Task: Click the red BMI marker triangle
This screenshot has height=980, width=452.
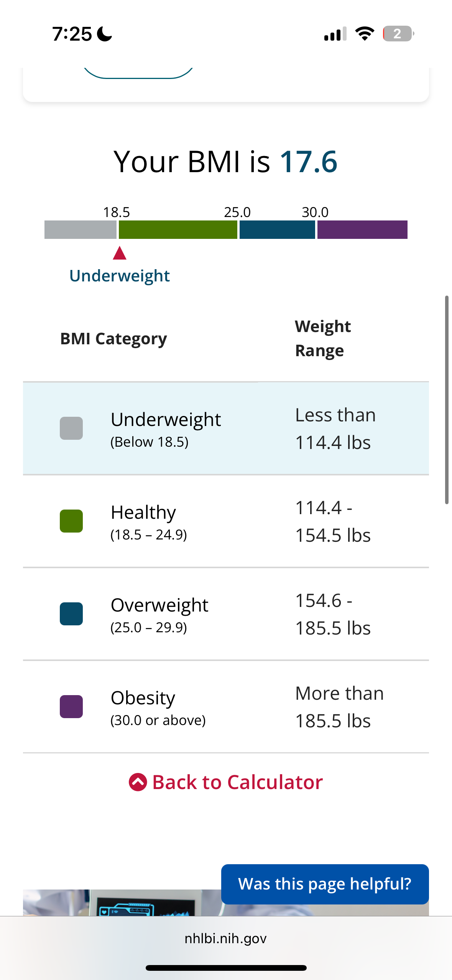Action: pos(120,253)
